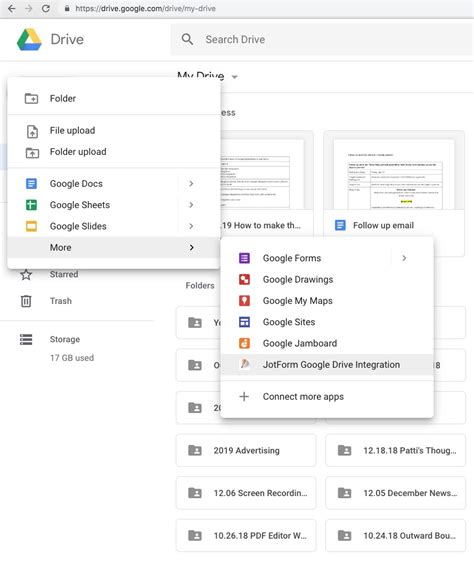
Task: Click the orange Google Jamboard icon
Action: [x=244, y=343]
